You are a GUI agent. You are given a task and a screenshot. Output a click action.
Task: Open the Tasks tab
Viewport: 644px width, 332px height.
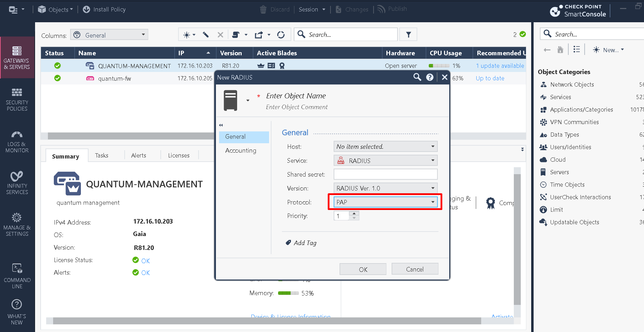101,155
